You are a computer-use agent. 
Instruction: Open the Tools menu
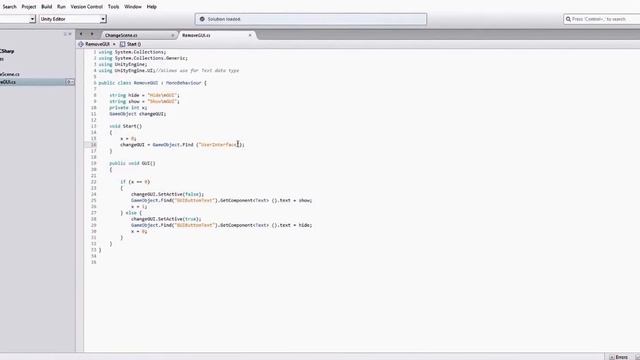113,7
